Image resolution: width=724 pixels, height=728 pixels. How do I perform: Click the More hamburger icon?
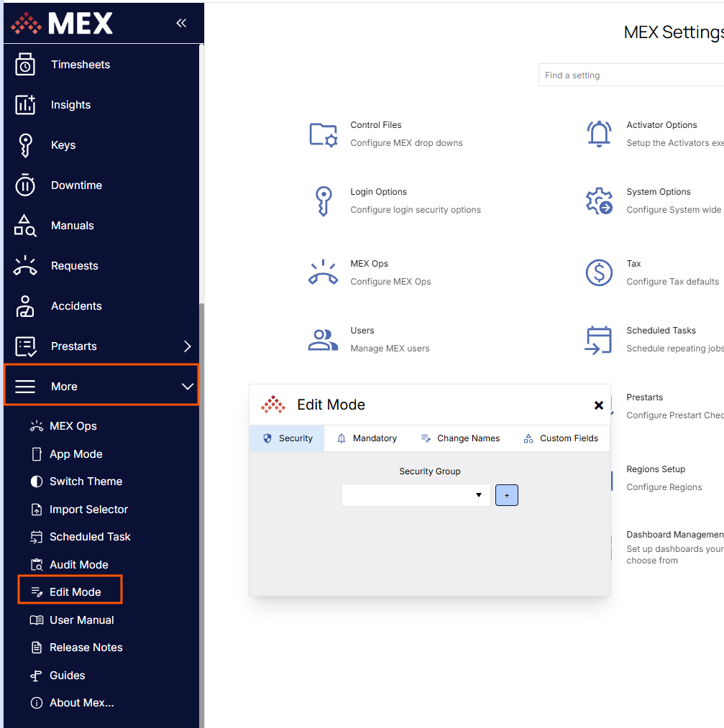pyautogui.click(x=25, y=387)
